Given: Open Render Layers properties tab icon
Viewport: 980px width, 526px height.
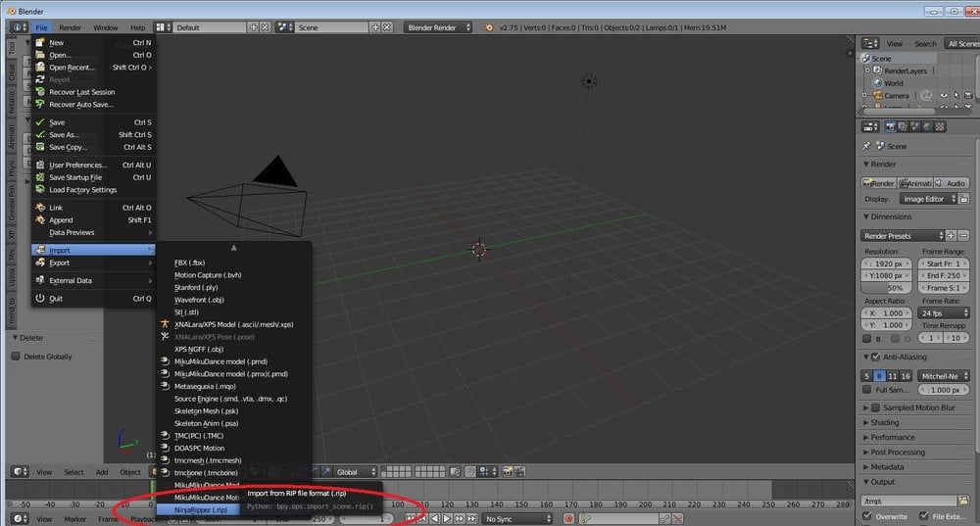Looking at the screenshot, I should click(904, 126).
